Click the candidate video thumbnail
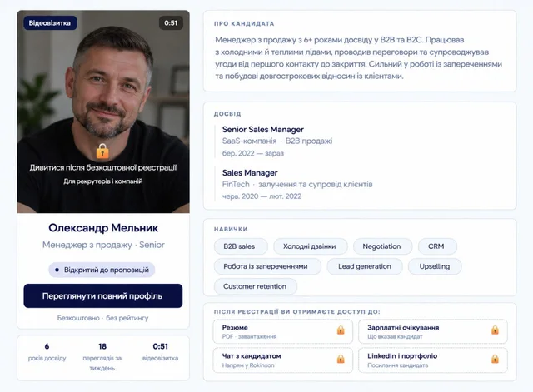Image resolution: width=533 pixels, height=392 pixels. [103, 112]
